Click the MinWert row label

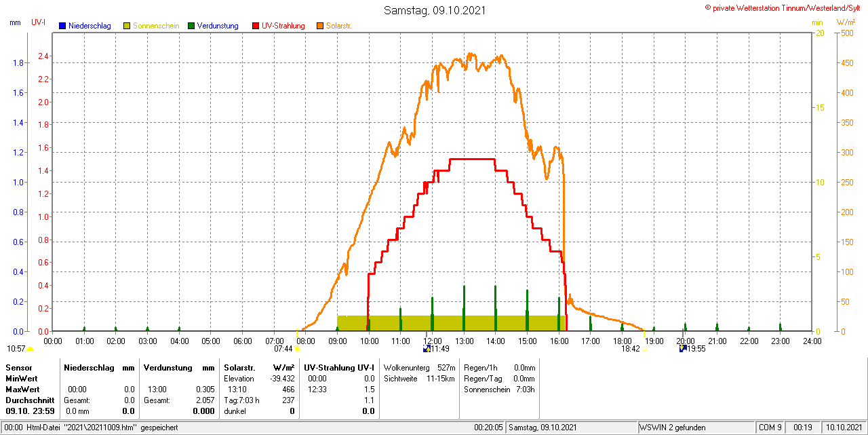pos(22,378)
